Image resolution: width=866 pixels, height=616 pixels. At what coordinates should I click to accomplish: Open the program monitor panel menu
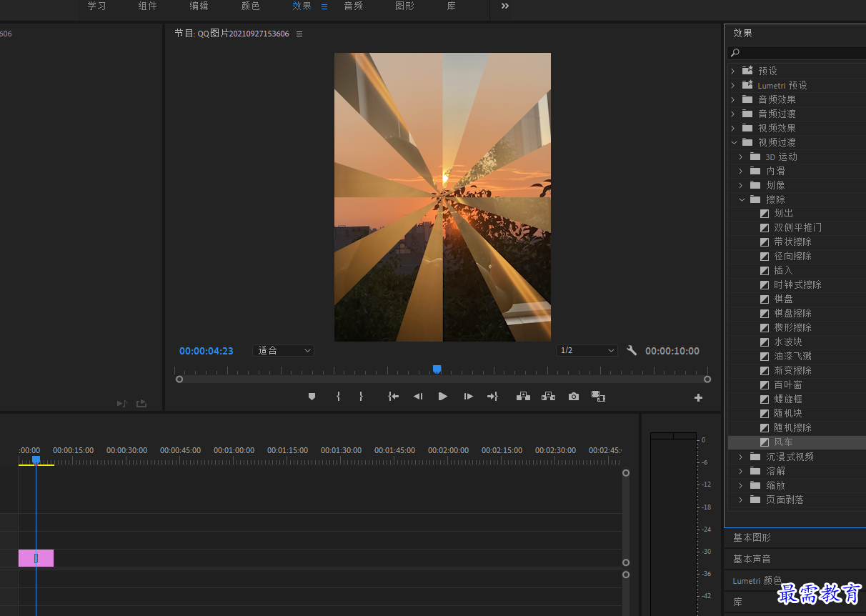click(299, 34)
